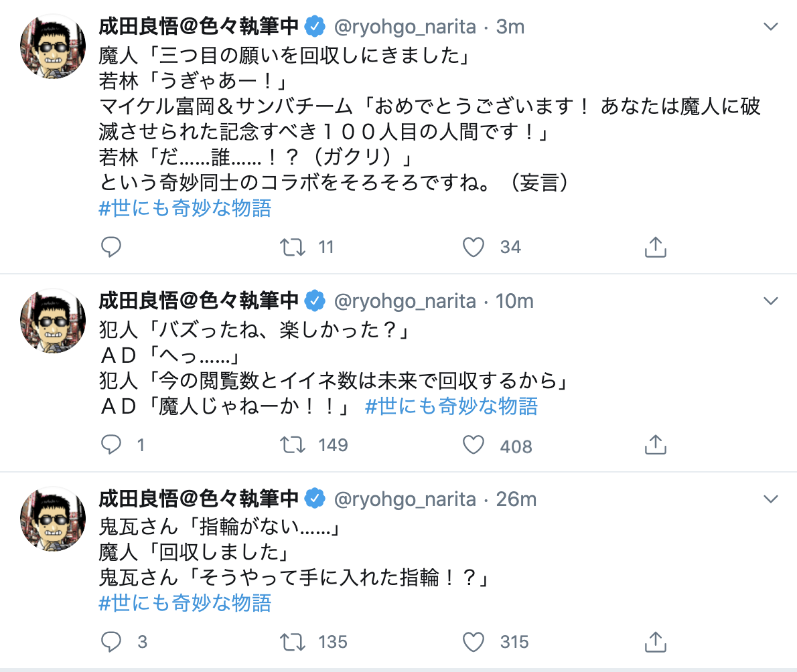Share the 10m-ago tweet
Viewport: 797px width, 672px height.
(x=655, y=446)
